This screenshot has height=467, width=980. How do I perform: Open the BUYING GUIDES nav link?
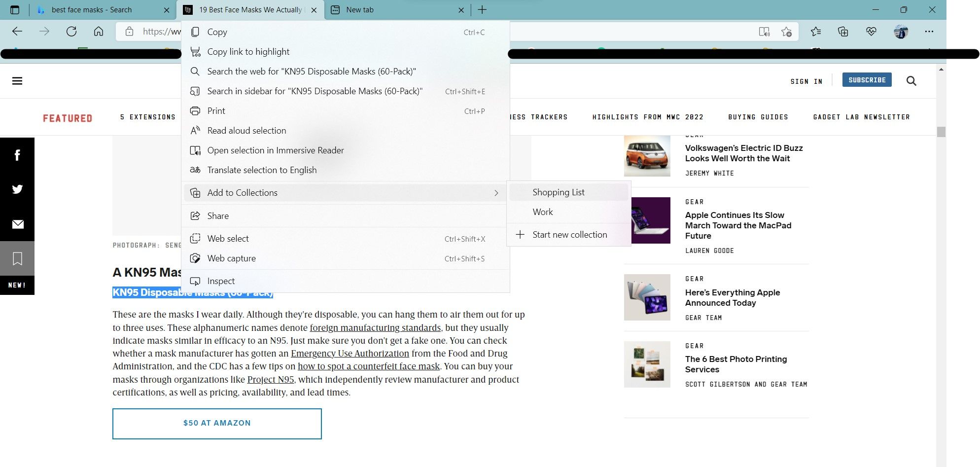tap(758, 117)
